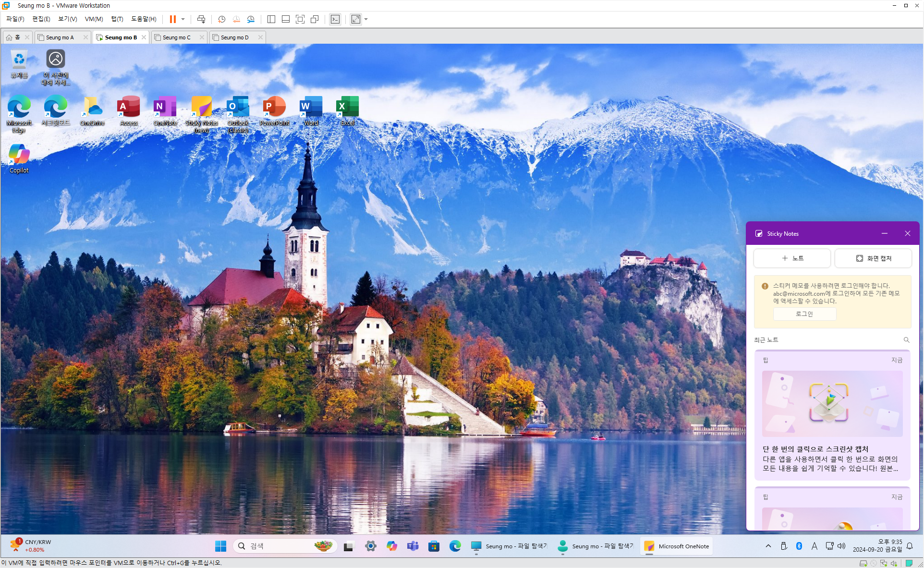Expand the stretch guest dropdown arrow
Screen dimensions: 924x568
tap(366, 19)
